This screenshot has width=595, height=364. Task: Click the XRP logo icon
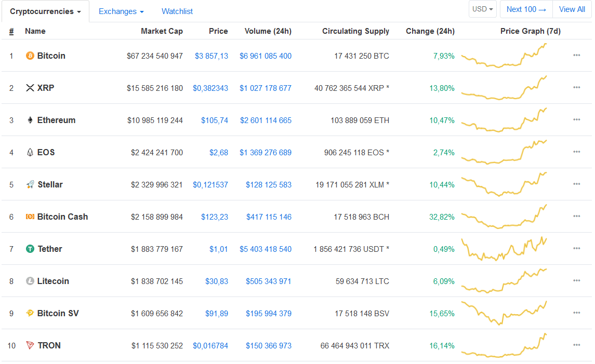(30, 88)
